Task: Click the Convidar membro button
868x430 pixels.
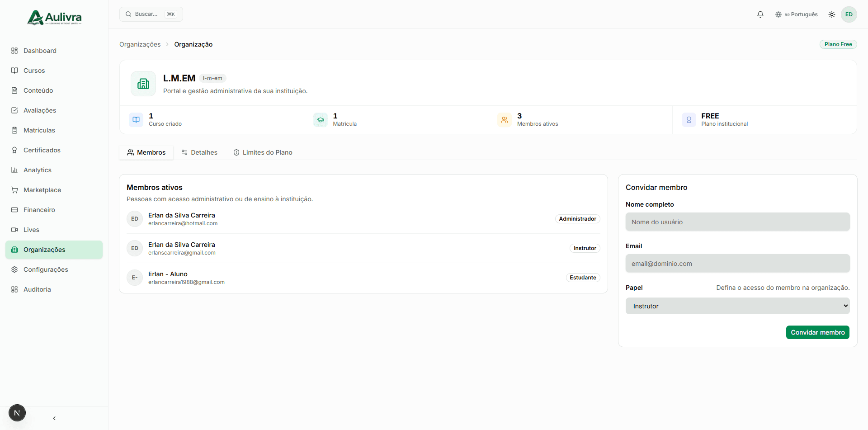Action: click(x=818, y=332)
